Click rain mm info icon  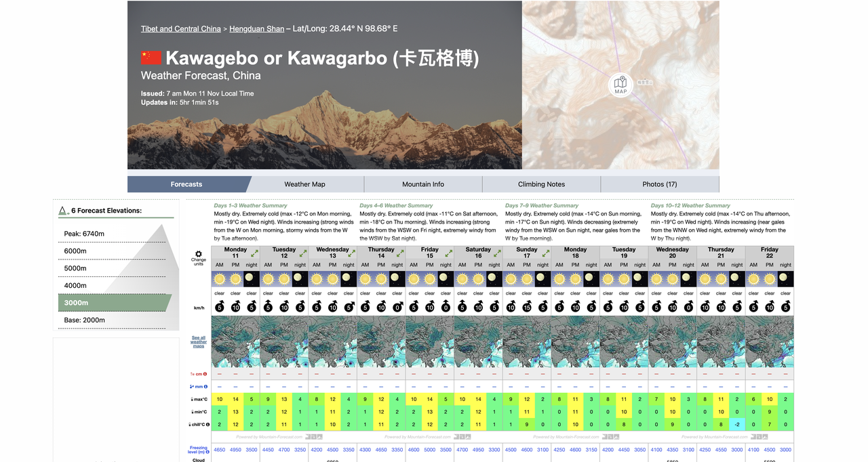205,387
